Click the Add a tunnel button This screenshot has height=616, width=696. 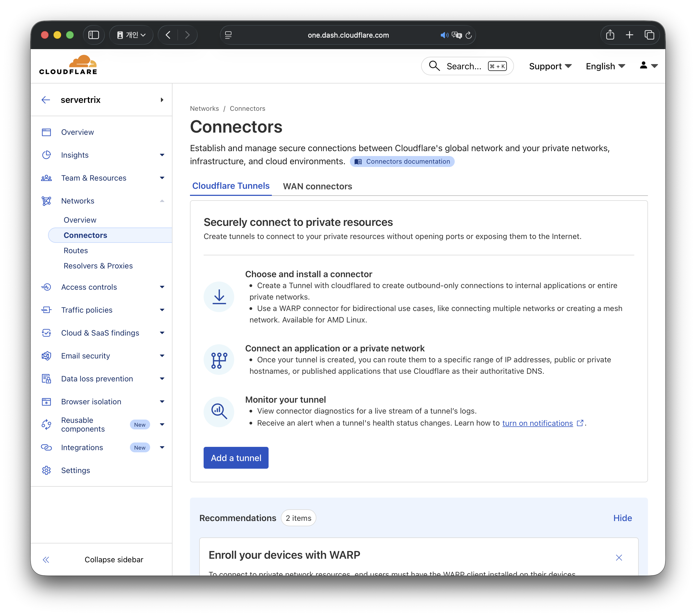[236, 458]
